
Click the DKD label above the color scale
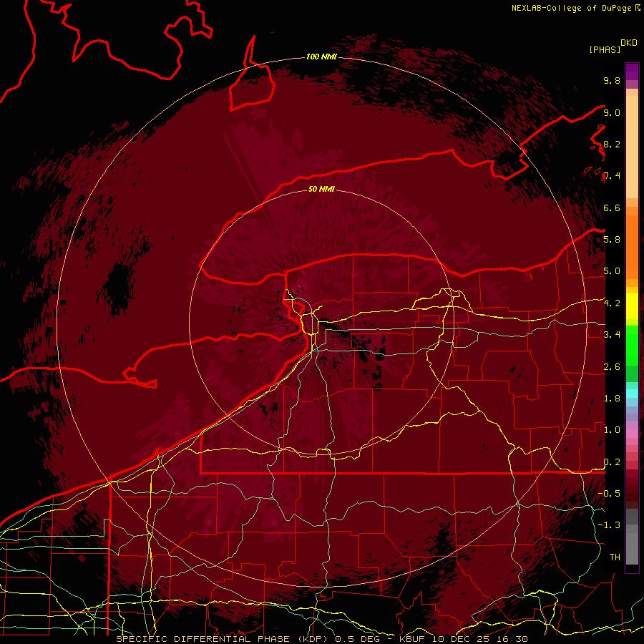(628, 43)
